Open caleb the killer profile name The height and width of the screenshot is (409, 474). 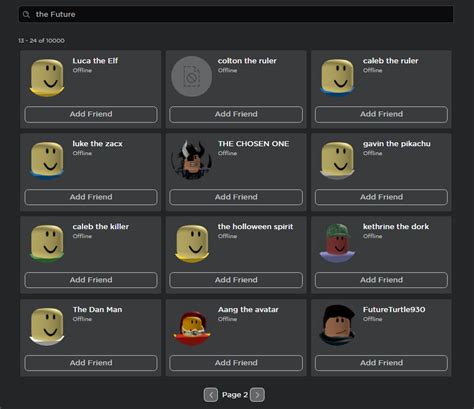[x=101, y=227]
